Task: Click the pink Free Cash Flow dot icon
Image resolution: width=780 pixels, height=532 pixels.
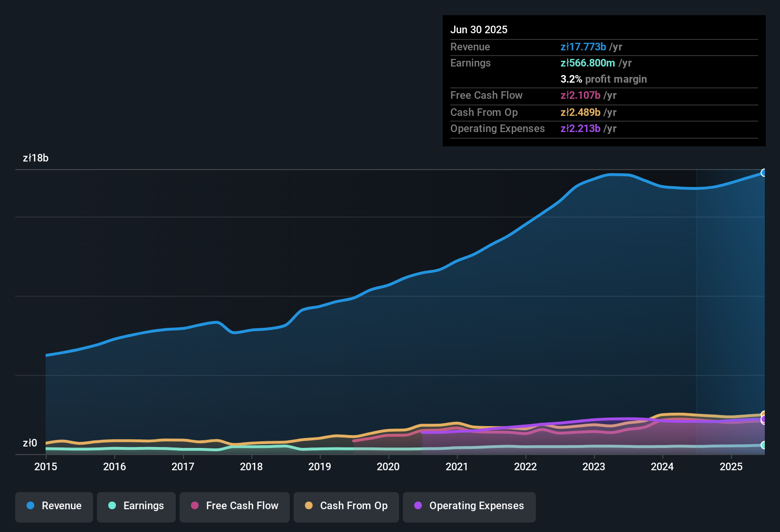Action: (194, 506)
